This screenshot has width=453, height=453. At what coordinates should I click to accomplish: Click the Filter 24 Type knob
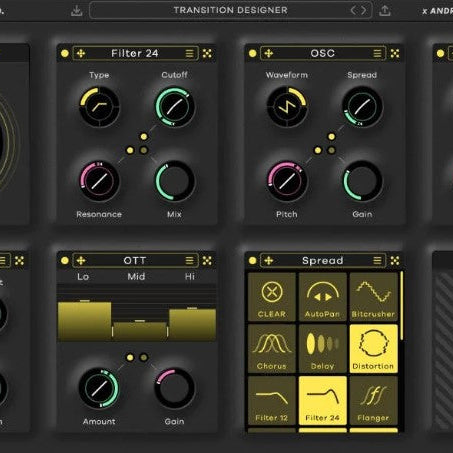point(99,107)
